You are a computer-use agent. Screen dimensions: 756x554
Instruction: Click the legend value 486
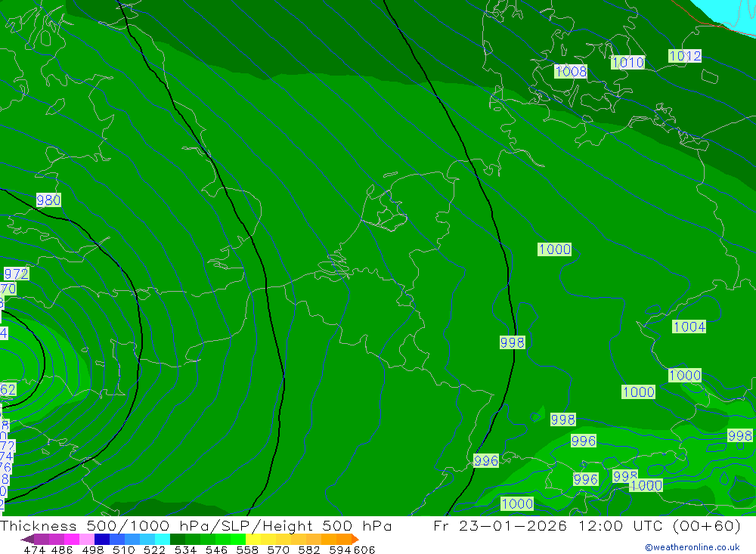62,549
